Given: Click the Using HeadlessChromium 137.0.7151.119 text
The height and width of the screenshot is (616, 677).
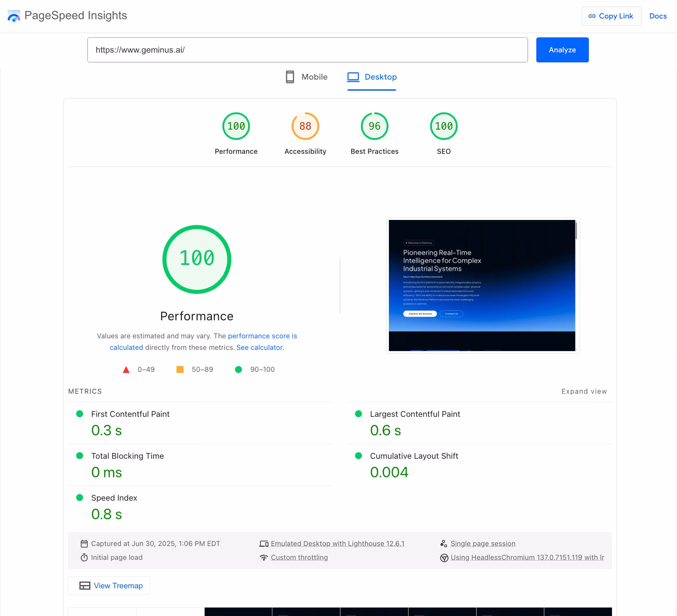Looking at the screenshot, I should (x=527, y=558).
